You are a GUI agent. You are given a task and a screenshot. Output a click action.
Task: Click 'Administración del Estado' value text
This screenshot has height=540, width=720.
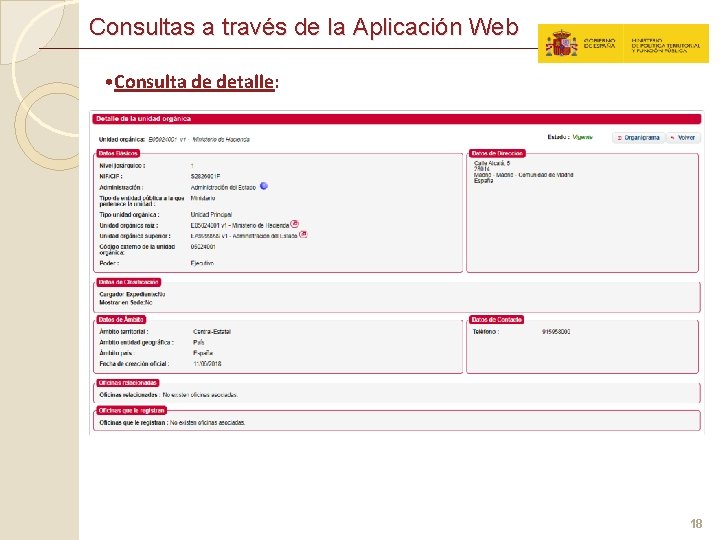pyautogui.click(x=223, y=188)
